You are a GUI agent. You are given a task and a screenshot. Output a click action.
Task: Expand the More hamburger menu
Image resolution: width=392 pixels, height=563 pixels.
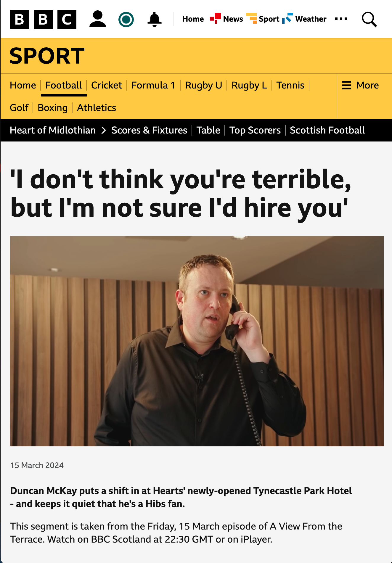coord(361,85)
